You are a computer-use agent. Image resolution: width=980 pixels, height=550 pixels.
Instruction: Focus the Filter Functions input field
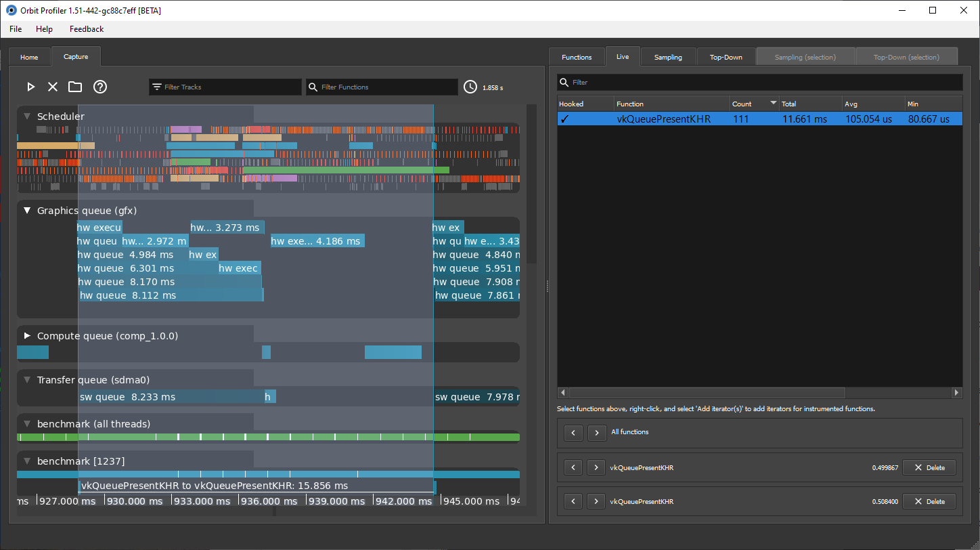pyautogui.click(x=382, y=87)
